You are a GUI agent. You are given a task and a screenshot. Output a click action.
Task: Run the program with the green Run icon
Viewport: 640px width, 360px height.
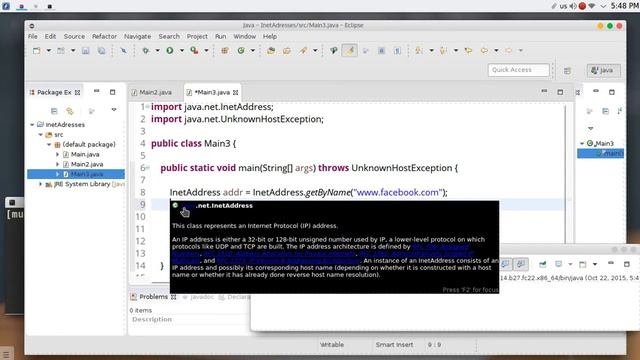click(x=170, y=51)
